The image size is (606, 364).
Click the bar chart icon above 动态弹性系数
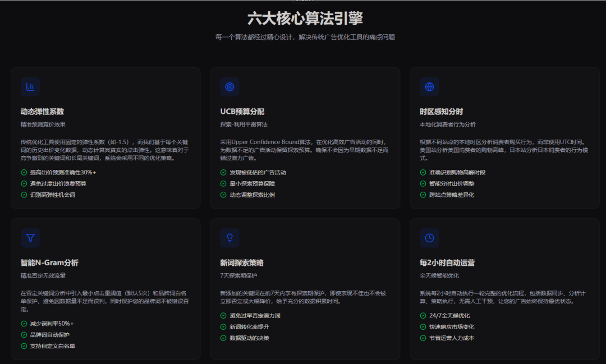(30, 87)
